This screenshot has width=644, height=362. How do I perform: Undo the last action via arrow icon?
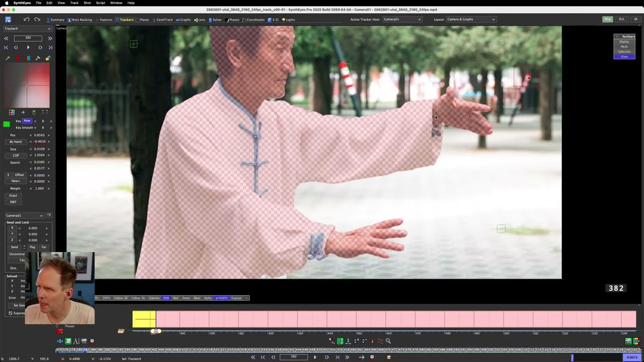pyautogui.click(x=26, y=20)
